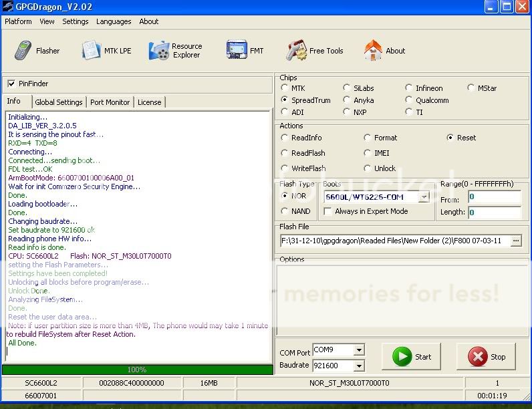The height and width of the screenshot is (409, 532).
Task: Select the Reset action radio button
Action: [x=450, y=138]
